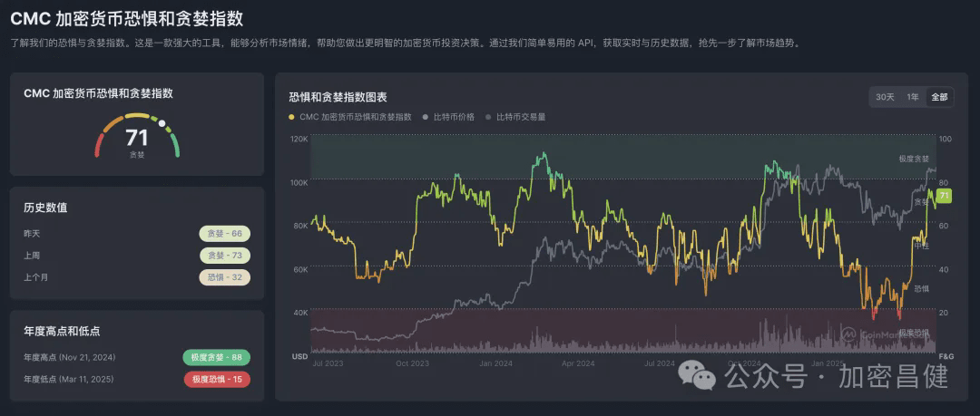The width and height of the screenshot is (980, 416).
Task: Click the Jan 2024 x-axis label
Action: pyautogui.click(x=497, y=363)
